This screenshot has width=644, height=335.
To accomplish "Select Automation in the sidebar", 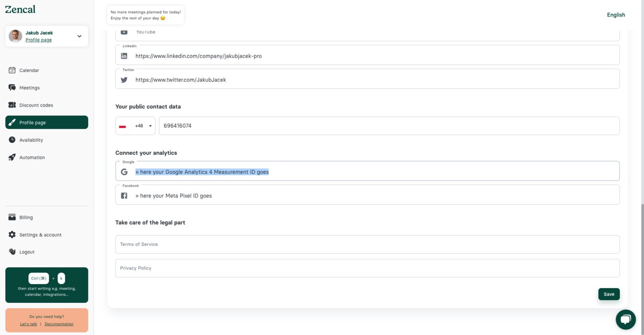I will 32,157.
